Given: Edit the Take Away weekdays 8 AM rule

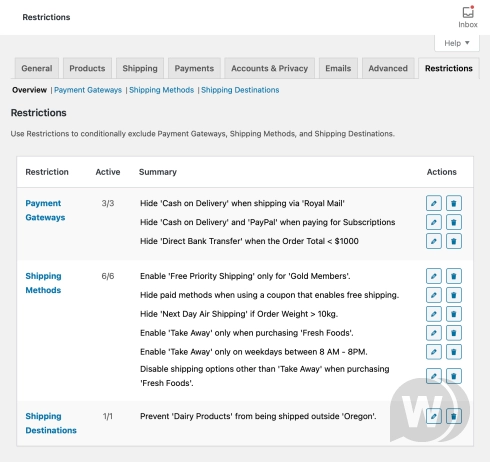Looking at the screenshot, I should point(434,352).
